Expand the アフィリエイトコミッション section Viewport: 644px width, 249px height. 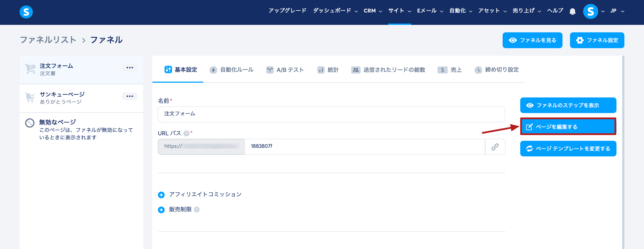pos(161,195)
